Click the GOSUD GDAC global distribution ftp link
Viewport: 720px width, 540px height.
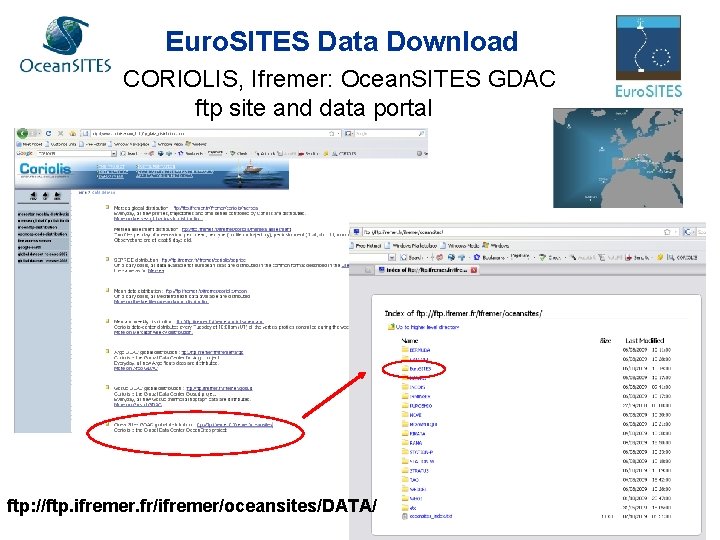pyautogui.click(x=219, y=388)
